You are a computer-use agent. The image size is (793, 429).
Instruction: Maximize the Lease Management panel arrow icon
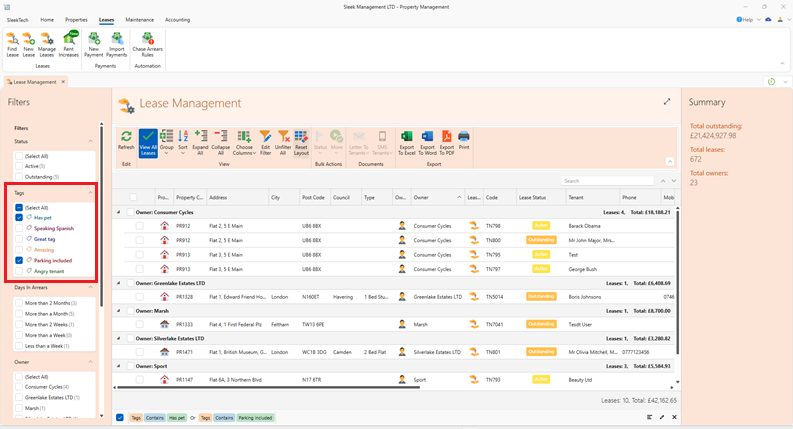click(x=667, y=102)
